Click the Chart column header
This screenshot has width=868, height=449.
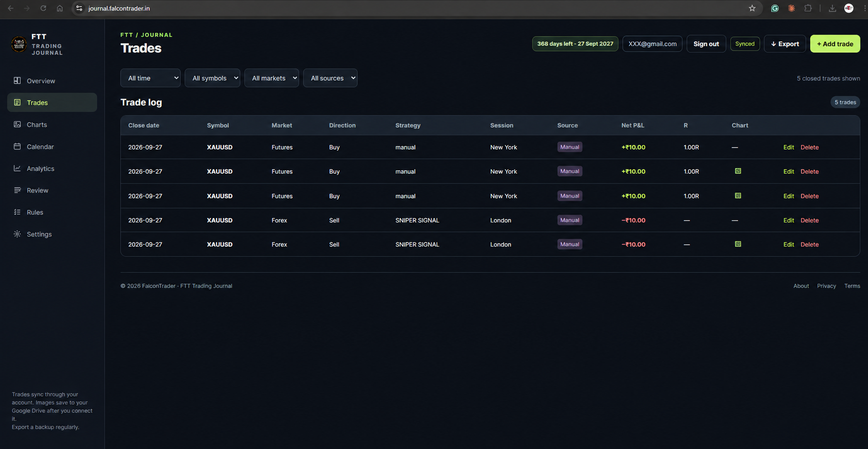(x=740, y=125)
